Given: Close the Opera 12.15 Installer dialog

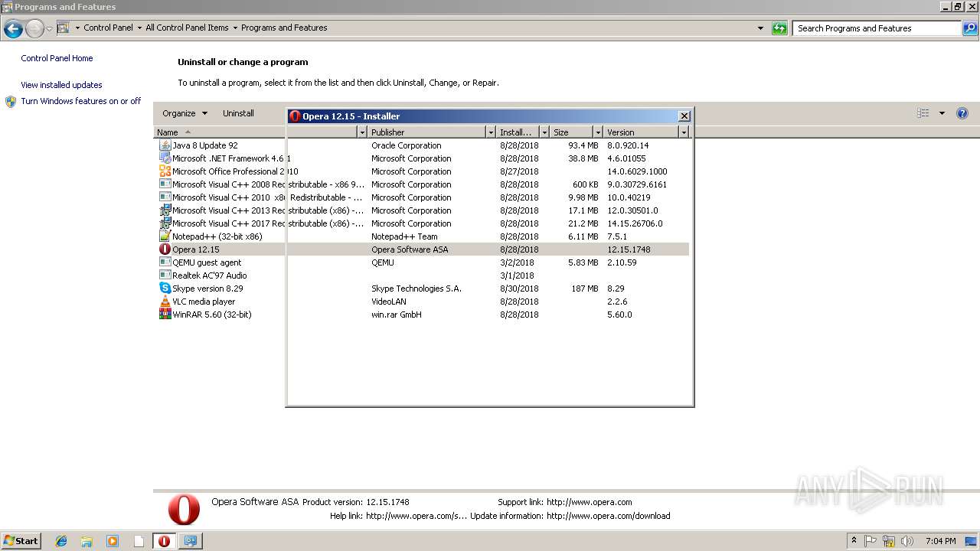Looking at the screenshot, I should click(684, 116).
